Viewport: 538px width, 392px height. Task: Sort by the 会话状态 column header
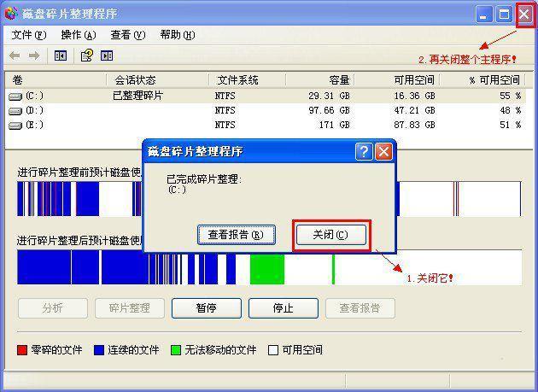[157, 80]
